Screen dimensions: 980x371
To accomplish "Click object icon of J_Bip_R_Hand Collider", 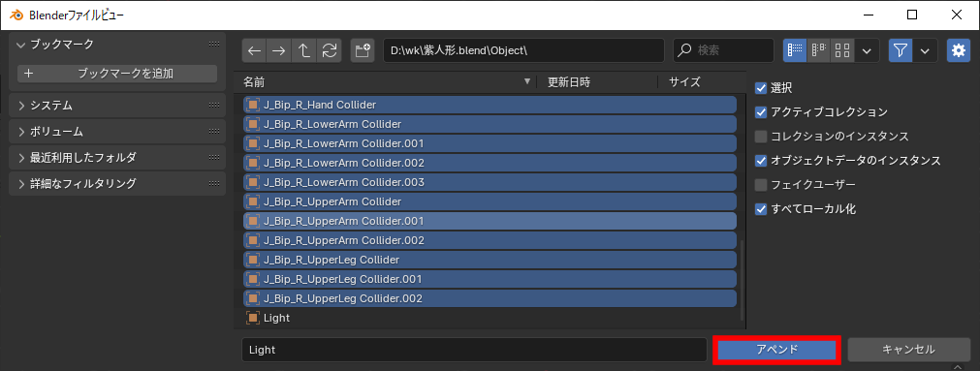I will [x=252, y=105].
